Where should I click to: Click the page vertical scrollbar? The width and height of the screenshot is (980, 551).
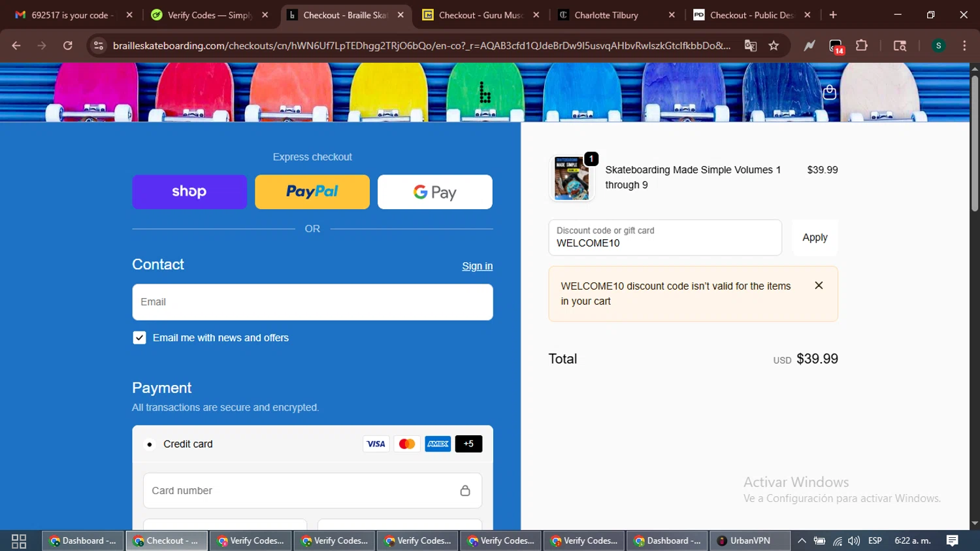pos(975,144)
